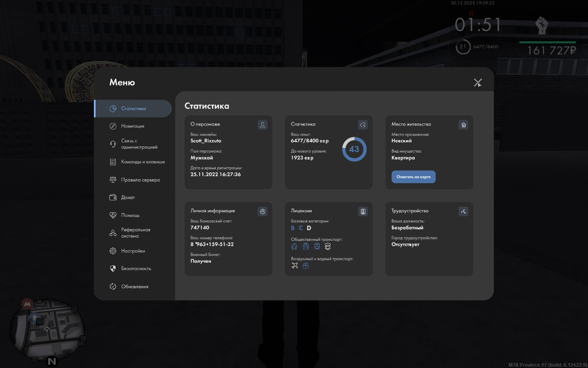Open the Статистика menu section

[133, 109]
